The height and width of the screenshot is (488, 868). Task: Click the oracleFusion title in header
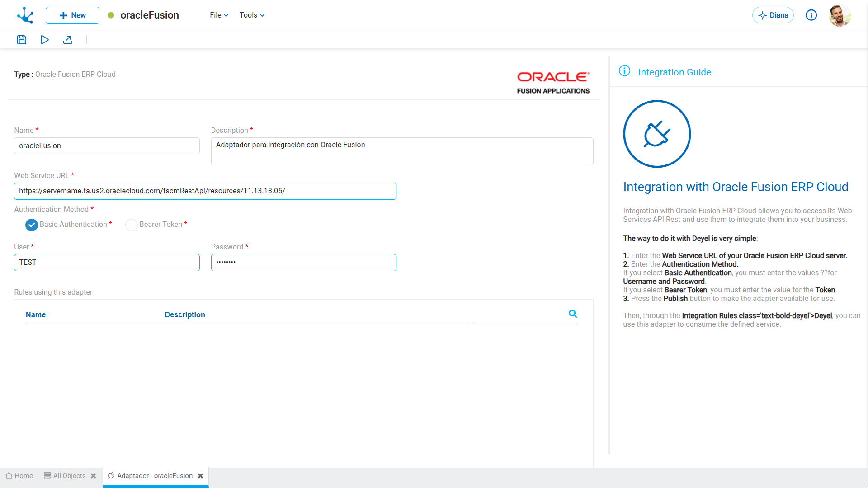point(150,15)
